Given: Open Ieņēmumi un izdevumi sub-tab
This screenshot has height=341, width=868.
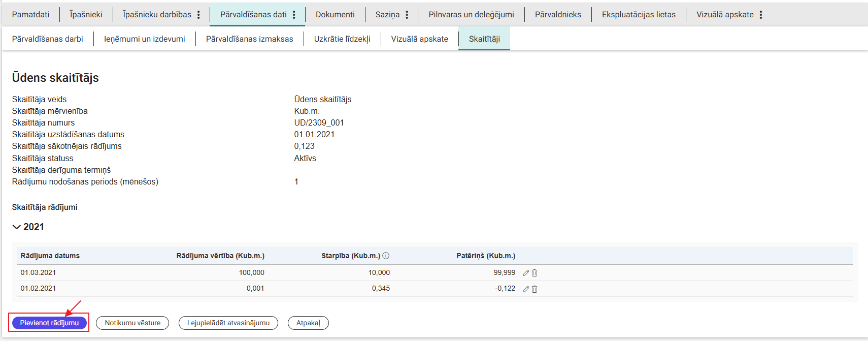Looking at the screenshot, I should click(144, 39).
